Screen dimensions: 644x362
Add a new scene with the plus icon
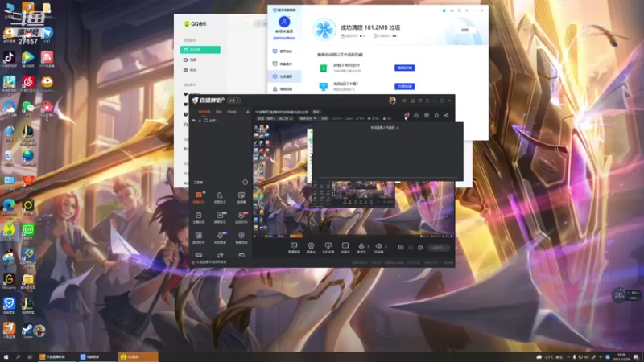tap(247, 112)
